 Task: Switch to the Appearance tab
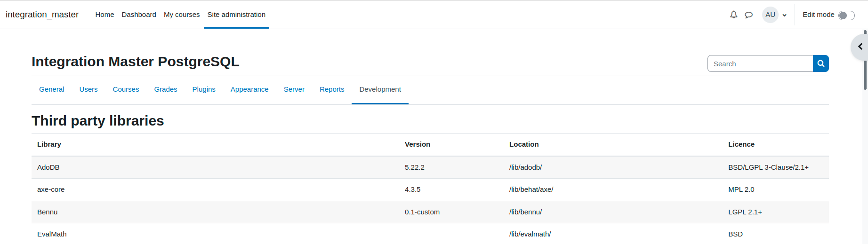(249, 89)
